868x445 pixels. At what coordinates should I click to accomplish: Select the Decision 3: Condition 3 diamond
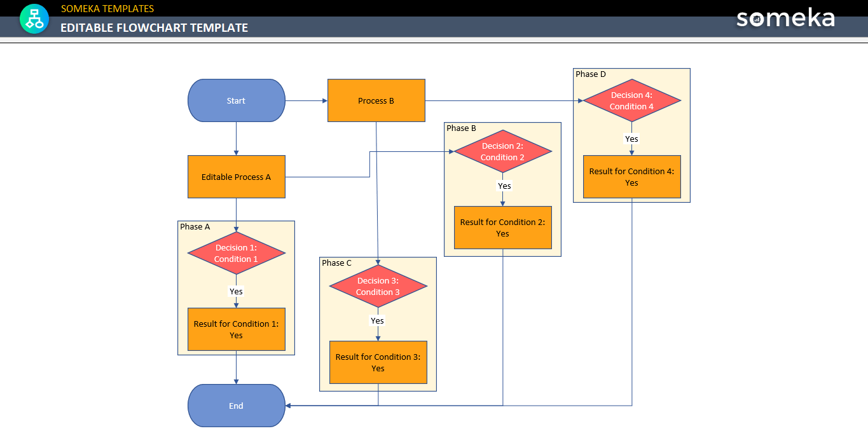(378, 286)
